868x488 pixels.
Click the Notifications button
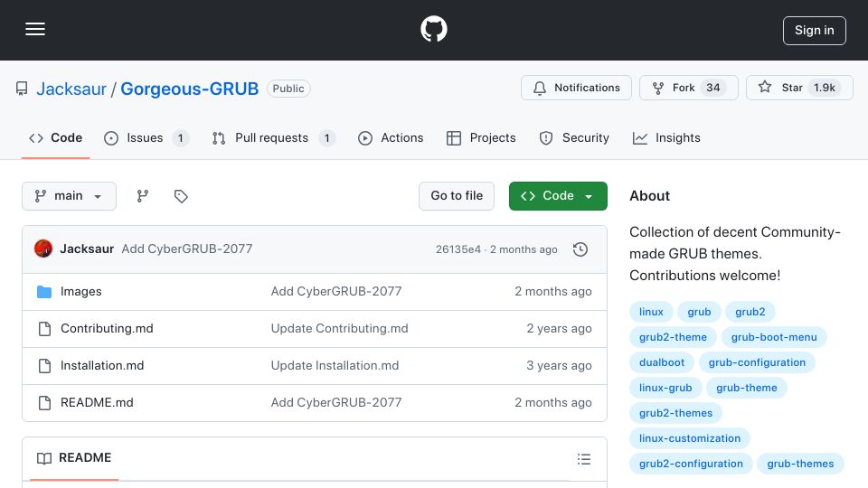(576, 88)
